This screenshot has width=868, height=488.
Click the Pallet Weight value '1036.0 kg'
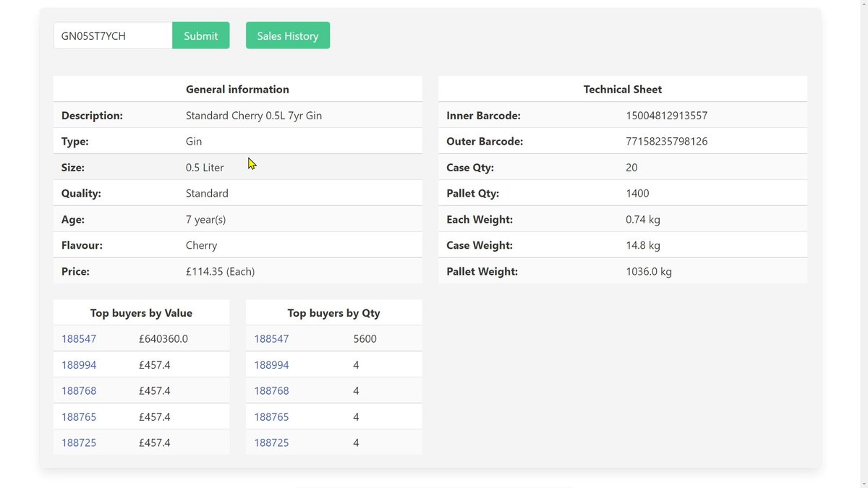click(x=649, y=271)
